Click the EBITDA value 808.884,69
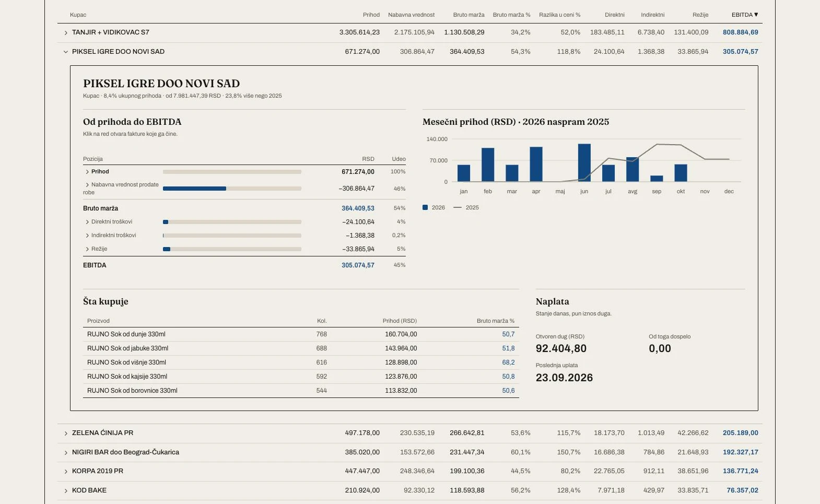Screen dimensions: 820x504 (741, 32)
